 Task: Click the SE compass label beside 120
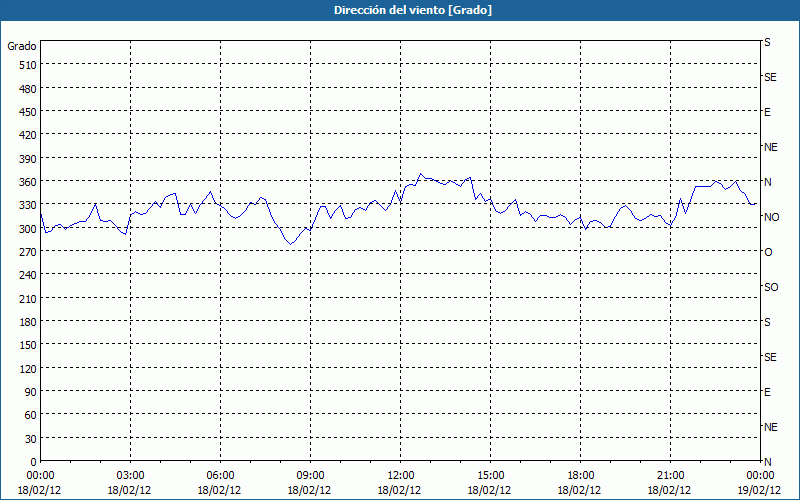[770, 358]
